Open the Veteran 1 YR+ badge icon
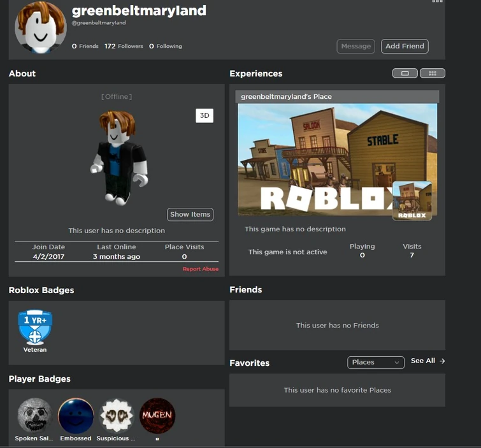This screenshot has height=448, width=481. point(35,328)
